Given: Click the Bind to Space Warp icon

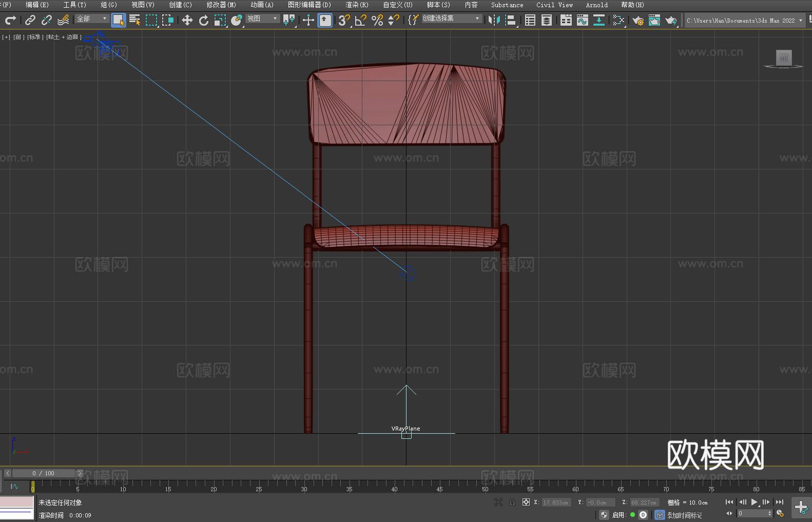Looking at the screenshot, I should [x=63, y=20].
